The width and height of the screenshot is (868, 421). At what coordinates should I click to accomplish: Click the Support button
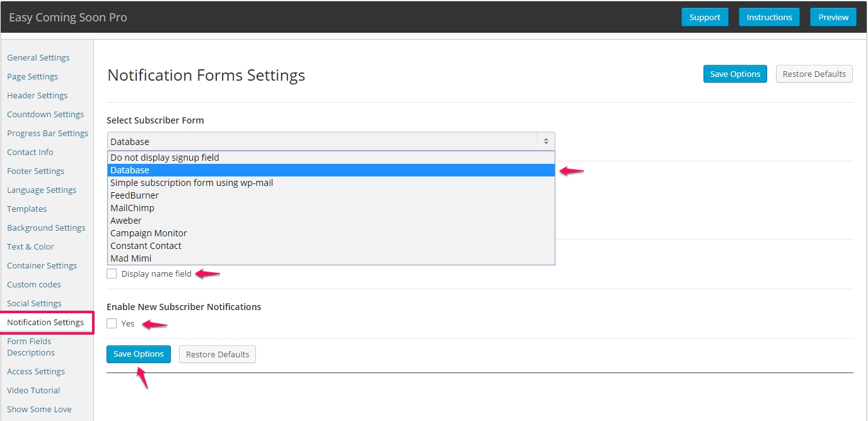tap(705, 17)
